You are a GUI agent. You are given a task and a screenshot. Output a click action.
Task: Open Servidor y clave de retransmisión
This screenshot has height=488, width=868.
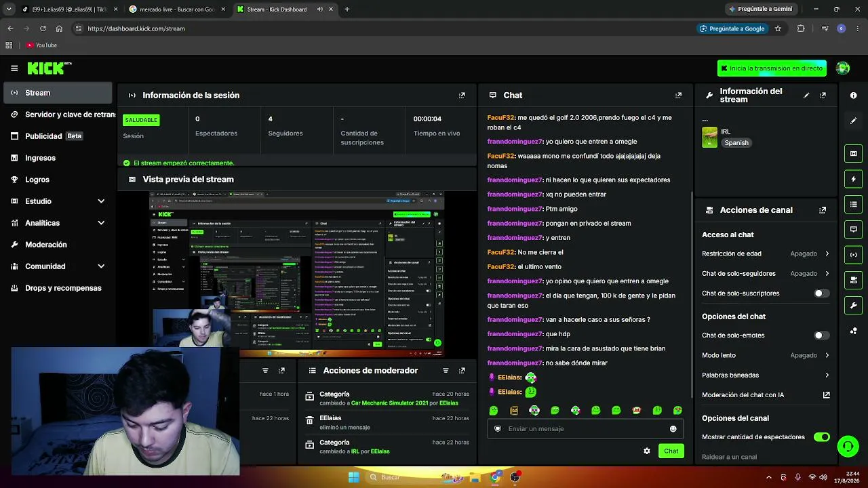[62, 115]
